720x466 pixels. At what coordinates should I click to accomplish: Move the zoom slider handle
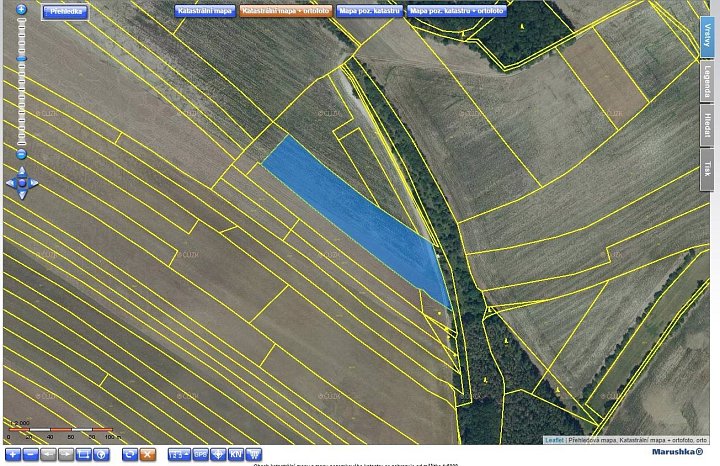point(22,59)
